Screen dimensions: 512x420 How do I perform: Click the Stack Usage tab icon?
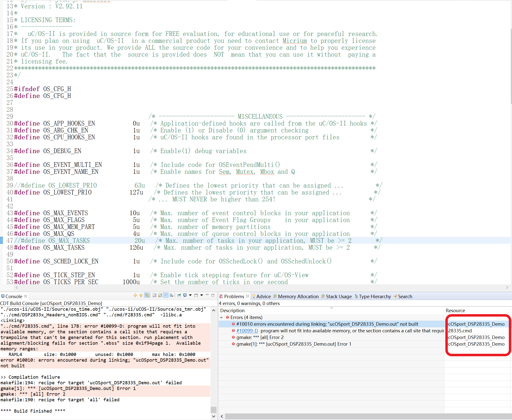point(323,296)
